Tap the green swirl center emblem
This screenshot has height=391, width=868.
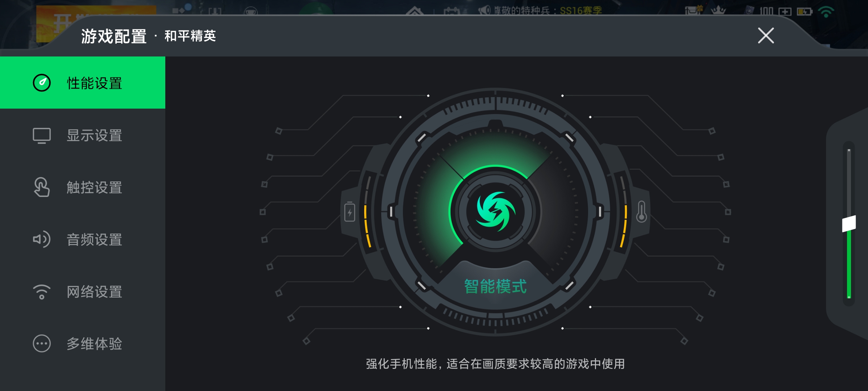[495, 212]
